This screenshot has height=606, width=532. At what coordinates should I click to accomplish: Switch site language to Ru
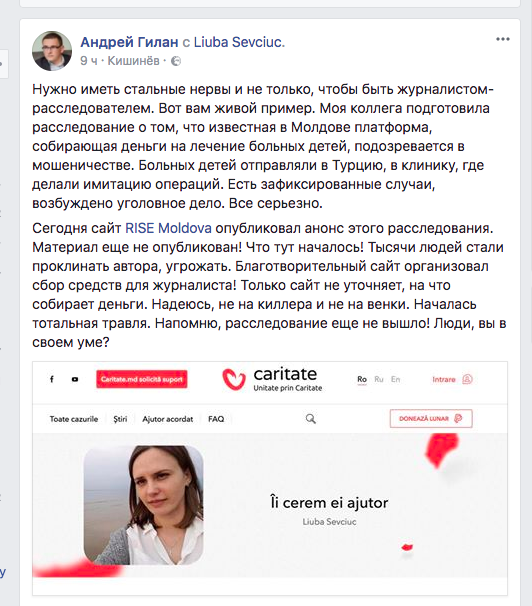point(379,380)
